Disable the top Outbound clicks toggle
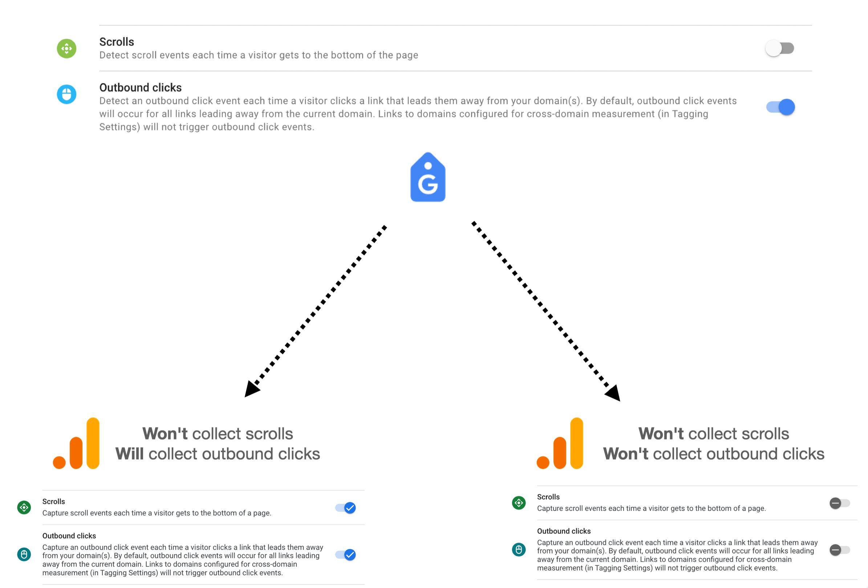868x588 pixels. (780, 107)
